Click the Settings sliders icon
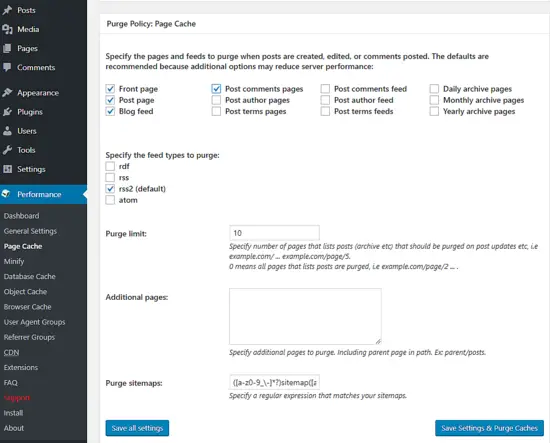550x443 pixels. point(7,169)
